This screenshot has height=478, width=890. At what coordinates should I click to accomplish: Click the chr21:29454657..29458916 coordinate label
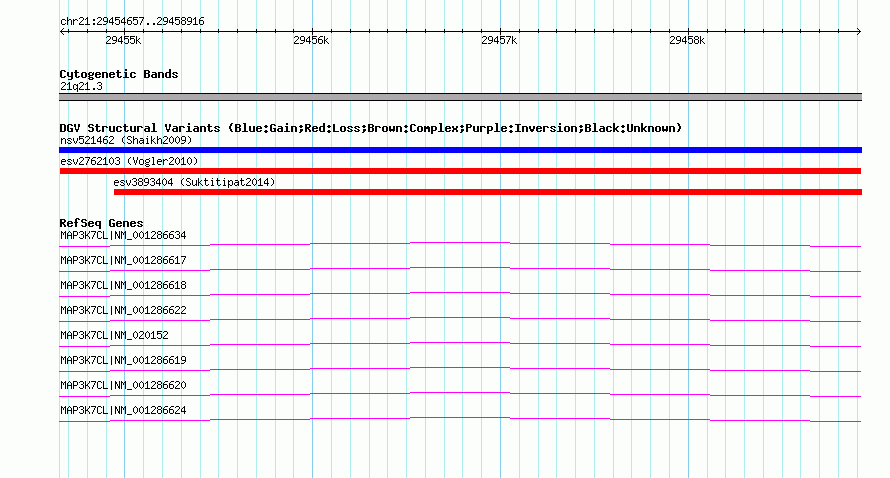(x=132, y=21)
